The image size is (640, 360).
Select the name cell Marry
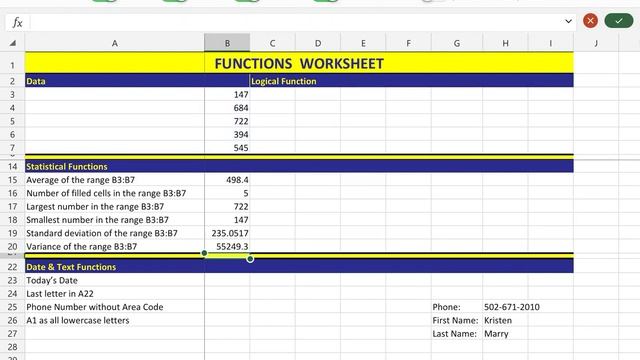505,334
